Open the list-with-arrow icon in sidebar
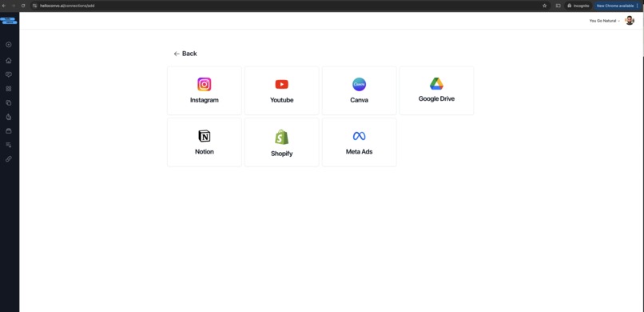Viewport: 644px width, 312px height. [9, 145]
